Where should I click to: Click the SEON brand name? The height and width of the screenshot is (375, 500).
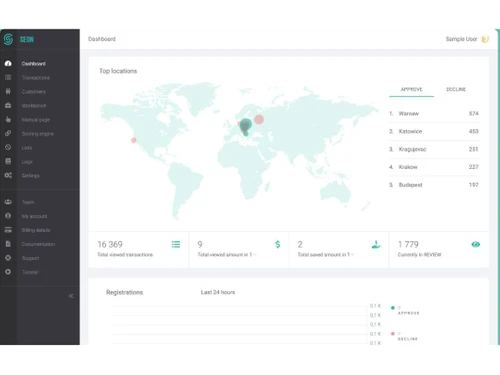coord(27,39)
